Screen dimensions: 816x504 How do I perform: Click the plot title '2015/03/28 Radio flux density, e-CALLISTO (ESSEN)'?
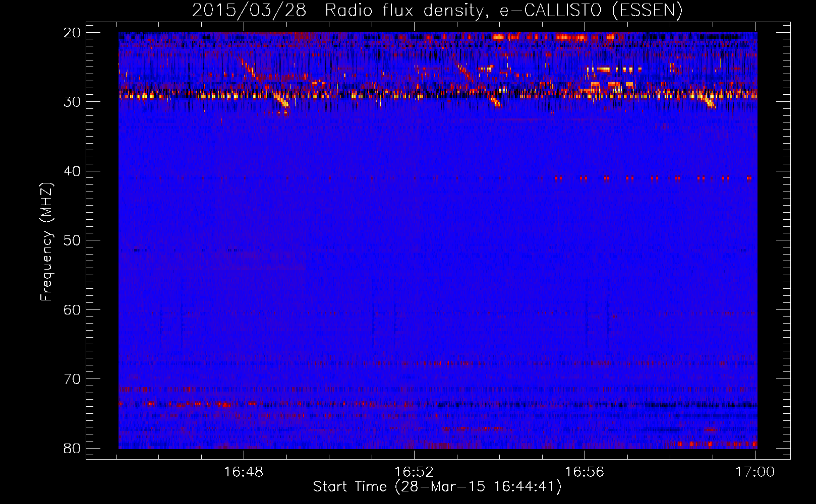pos(437,11)
